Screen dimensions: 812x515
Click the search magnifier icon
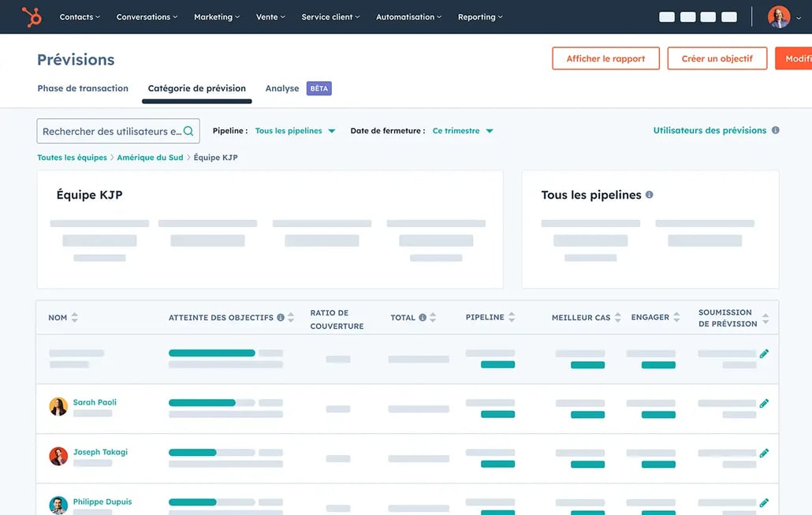pyautogui.click(x=188, y=131)
